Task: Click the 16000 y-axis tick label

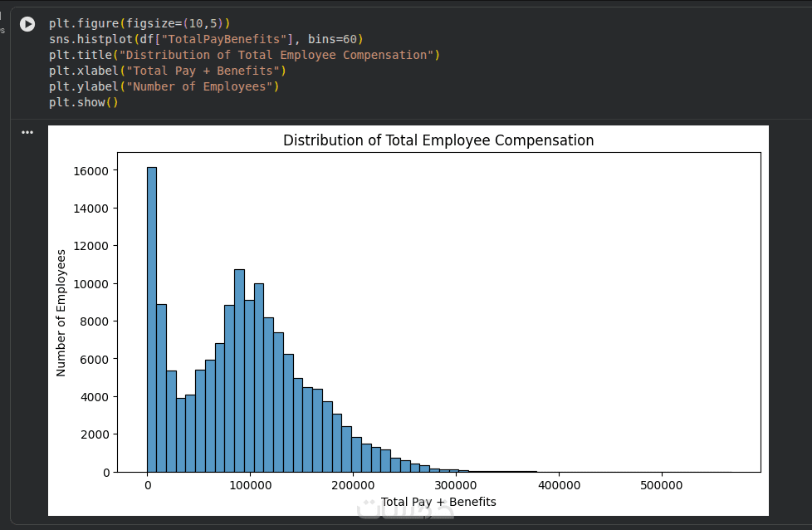Action: pyautogui.click(x=90, y=170)
